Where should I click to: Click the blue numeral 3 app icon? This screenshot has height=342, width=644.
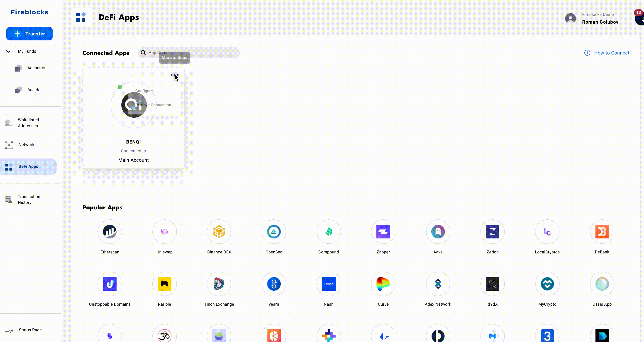coord(547,335)
